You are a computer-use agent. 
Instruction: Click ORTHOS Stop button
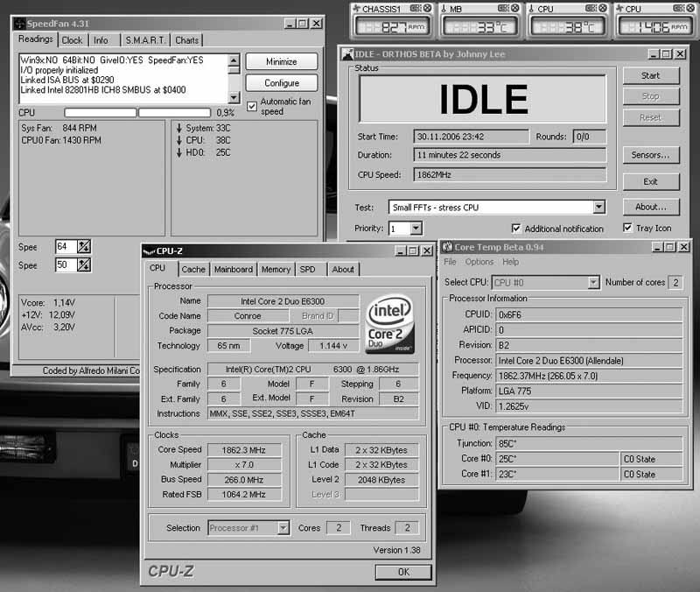click(x=650, y=96)
